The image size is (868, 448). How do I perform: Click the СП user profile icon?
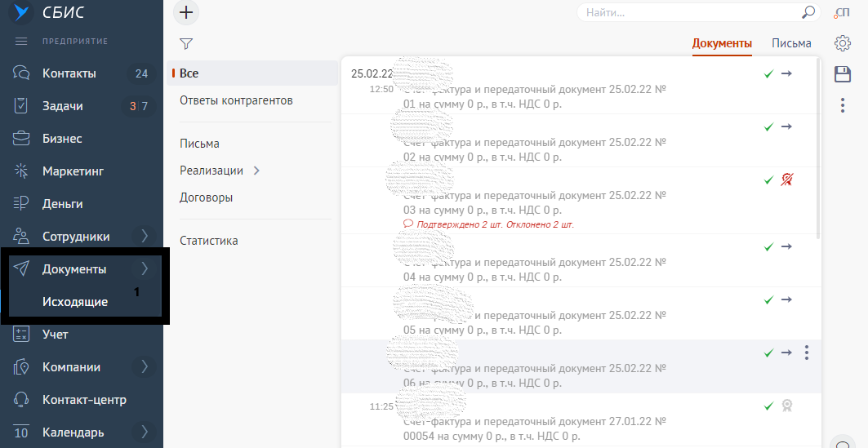[x=841, y=13]
